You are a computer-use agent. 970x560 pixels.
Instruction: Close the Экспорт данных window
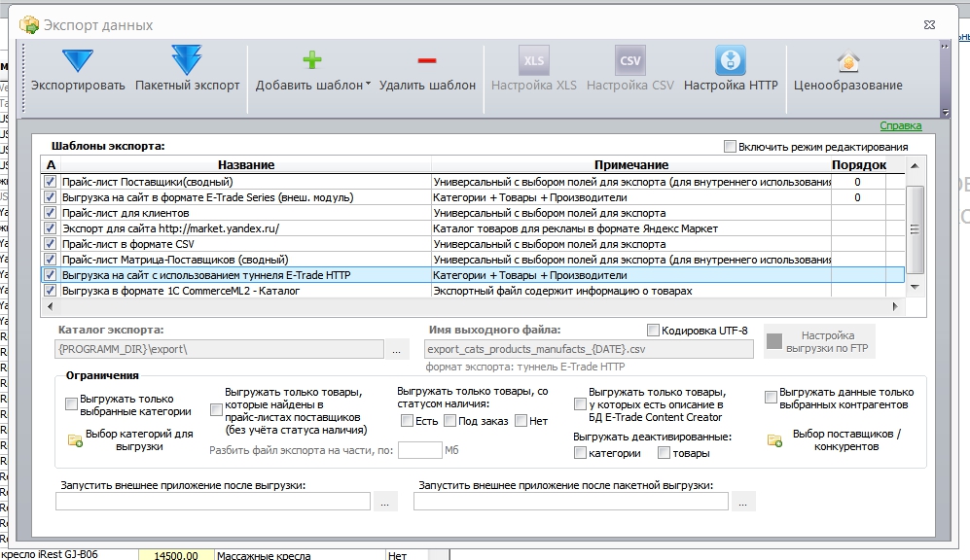(929, 24)
